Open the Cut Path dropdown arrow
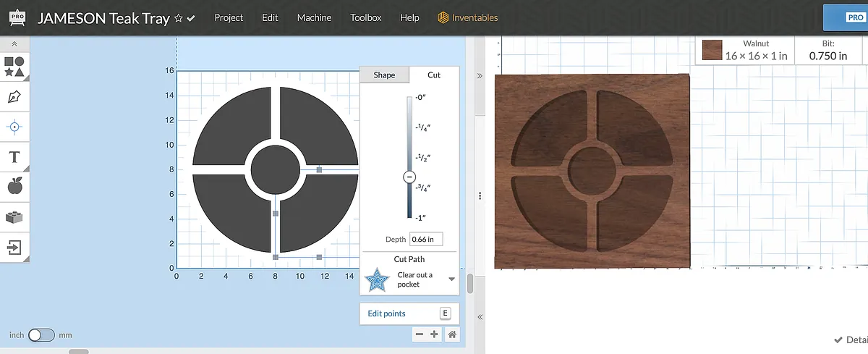This screenshot has width=868, height=354. pos(451,279)
